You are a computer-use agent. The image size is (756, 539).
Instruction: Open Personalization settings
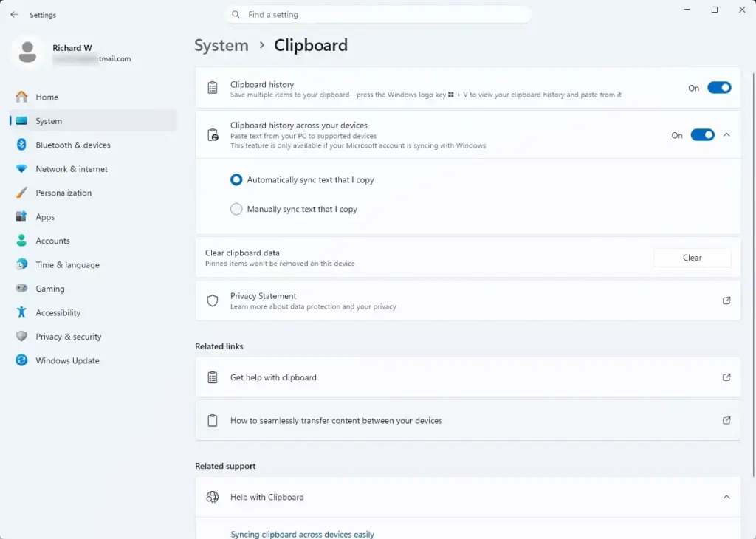click(x=94, y=193)
